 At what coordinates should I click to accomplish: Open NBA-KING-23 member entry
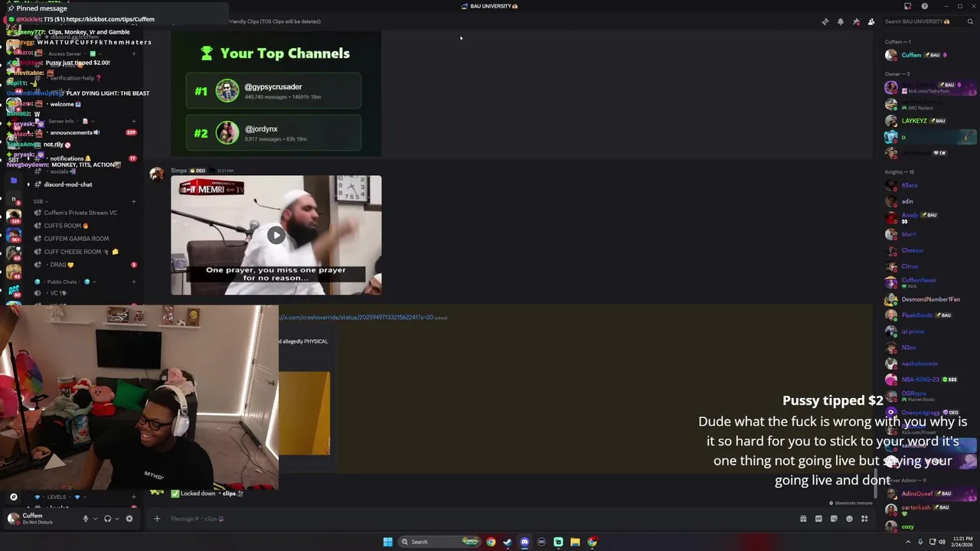(930, 380)
